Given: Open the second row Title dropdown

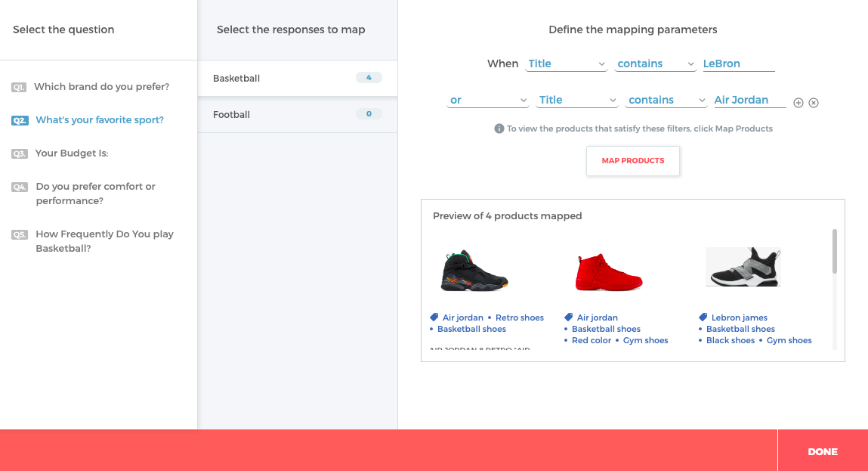Looking at the screenshot, I should point(577,101).
